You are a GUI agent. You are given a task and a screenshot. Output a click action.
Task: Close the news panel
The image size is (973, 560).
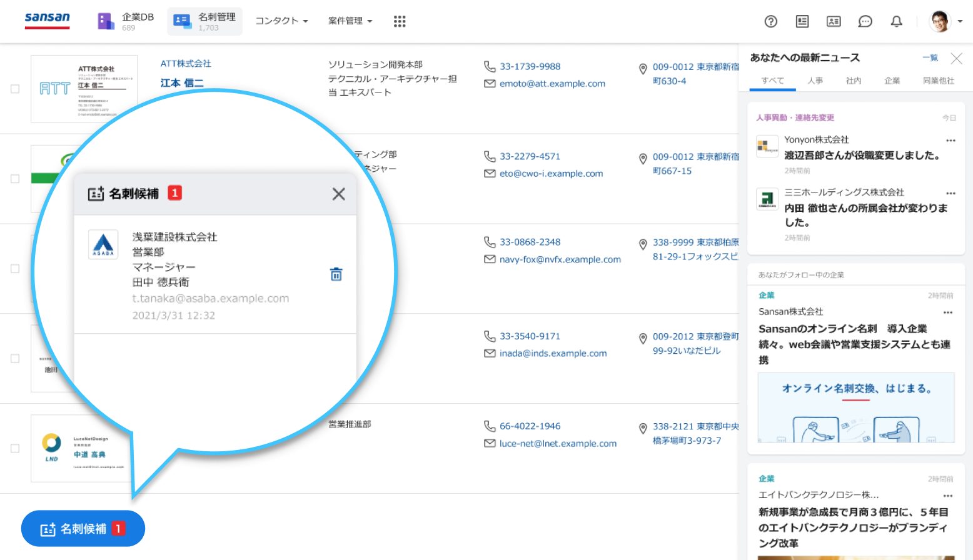957,59
